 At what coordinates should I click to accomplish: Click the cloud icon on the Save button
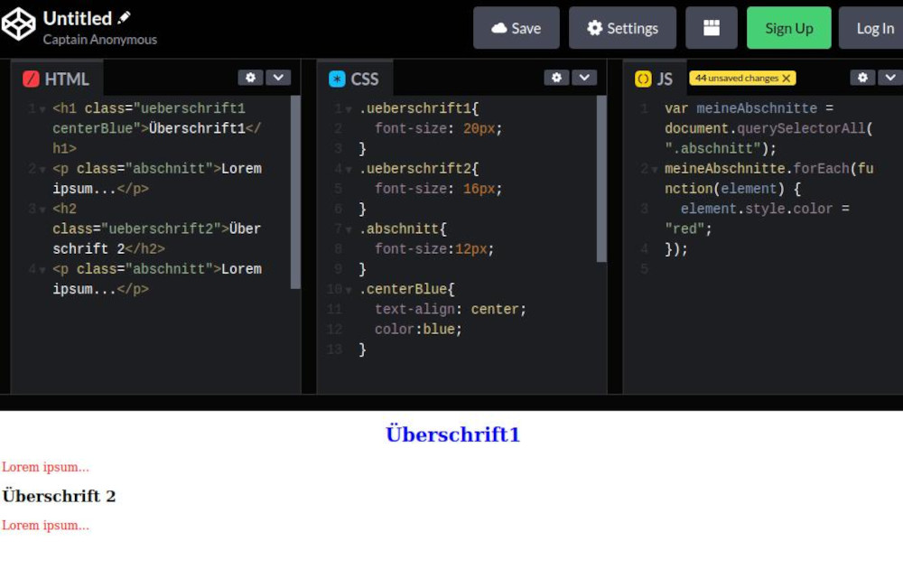point(501,27)
